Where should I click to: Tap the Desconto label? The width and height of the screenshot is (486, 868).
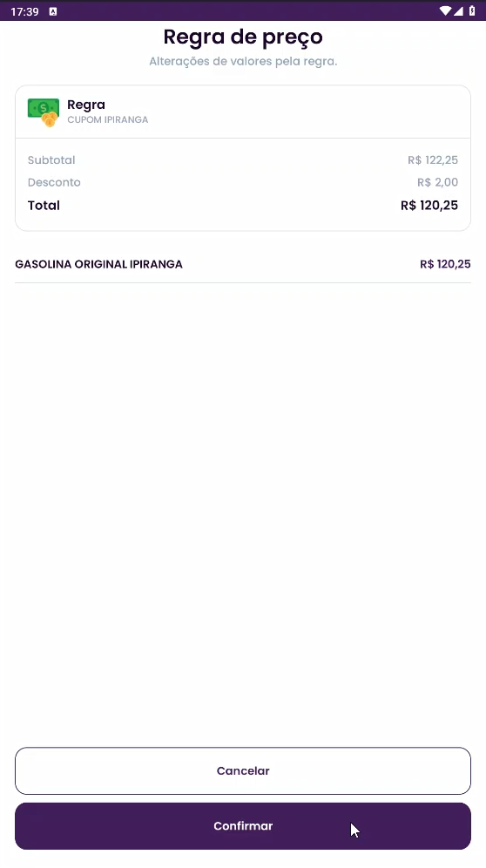click(54, 182)
